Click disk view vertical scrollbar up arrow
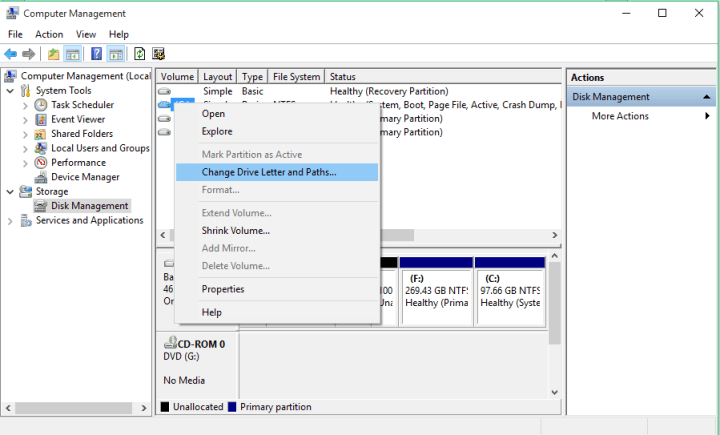This screenshot has height=435, width=720. [x=554, y=256]
